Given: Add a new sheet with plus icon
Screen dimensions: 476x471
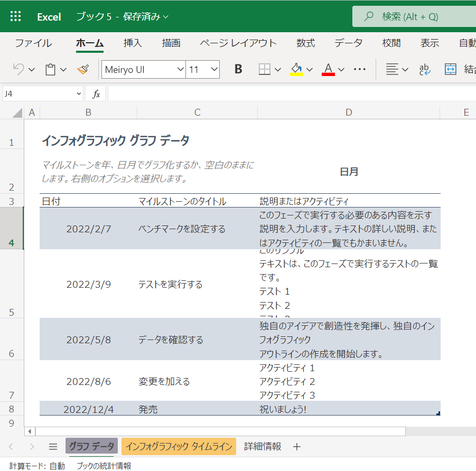Looking at the screenshot, I should point(297,446).
